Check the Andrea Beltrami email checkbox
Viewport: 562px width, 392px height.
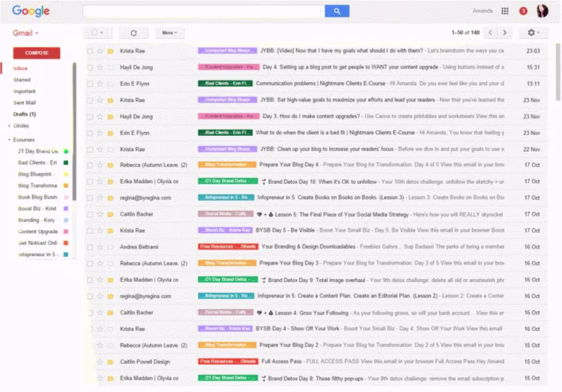pyautogui.click(x=90, y=247)
